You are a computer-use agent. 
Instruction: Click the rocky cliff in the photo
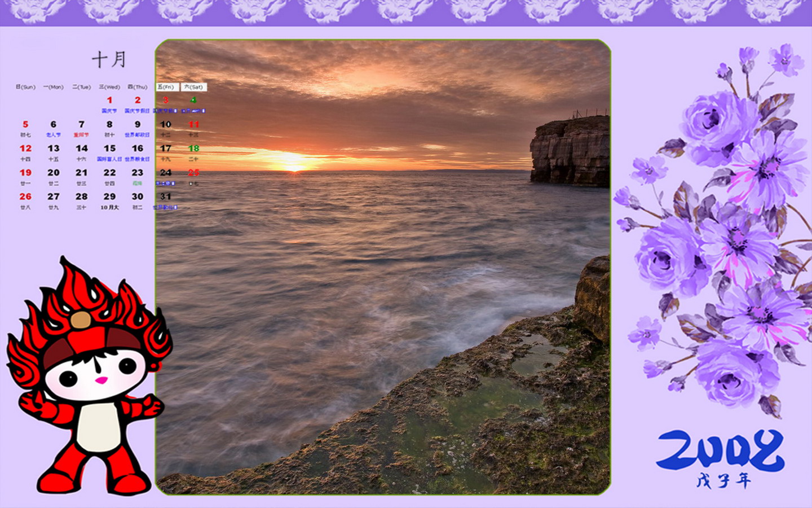570,151
